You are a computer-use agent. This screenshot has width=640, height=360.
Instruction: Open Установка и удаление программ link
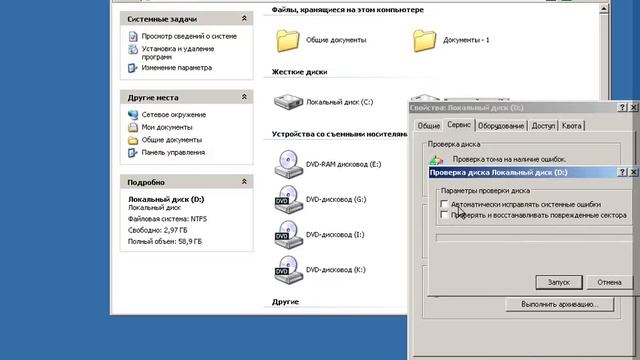click(x=178, y=53)
